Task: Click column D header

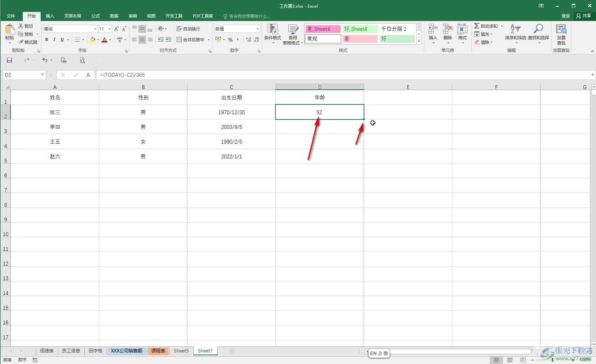Action: (x=320, y=87)
